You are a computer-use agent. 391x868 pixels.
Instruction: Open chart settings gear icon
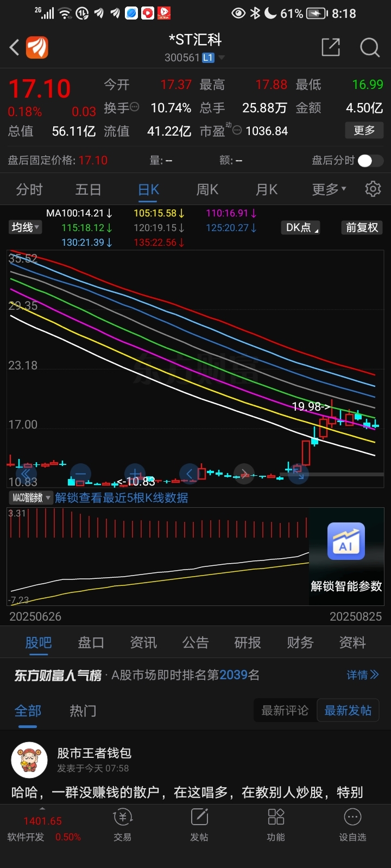(373, 189)
